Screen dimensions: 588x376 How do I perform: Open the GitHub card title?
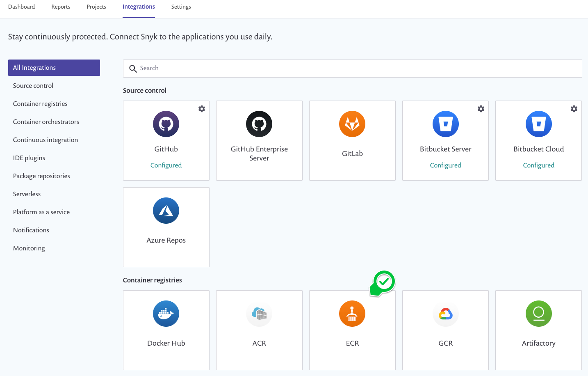click(x=166, y=149)
